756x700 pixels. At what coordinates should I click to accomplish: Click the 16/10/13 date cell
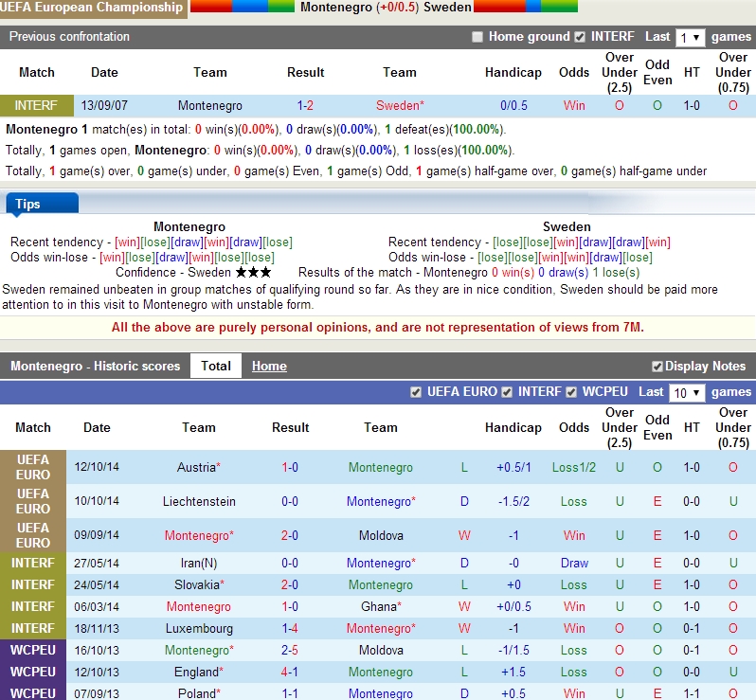click(97, 650)
